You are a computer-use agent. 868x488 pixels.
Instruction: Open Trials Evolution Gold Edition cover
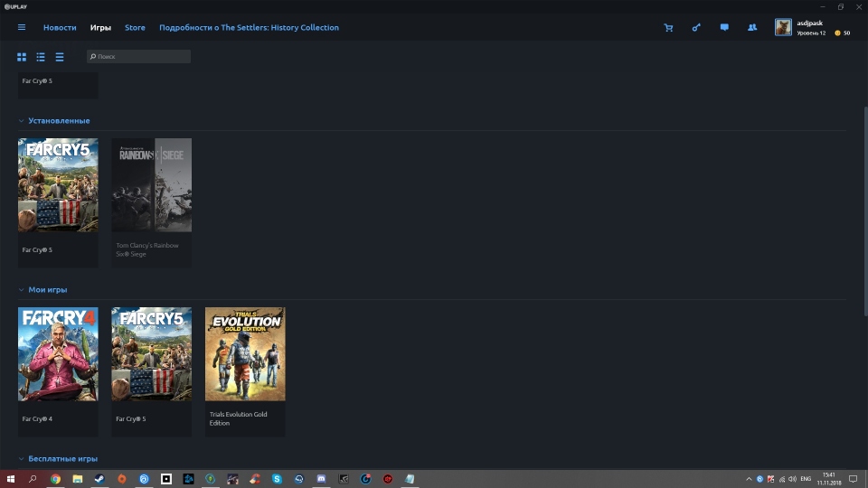point(245,354)
